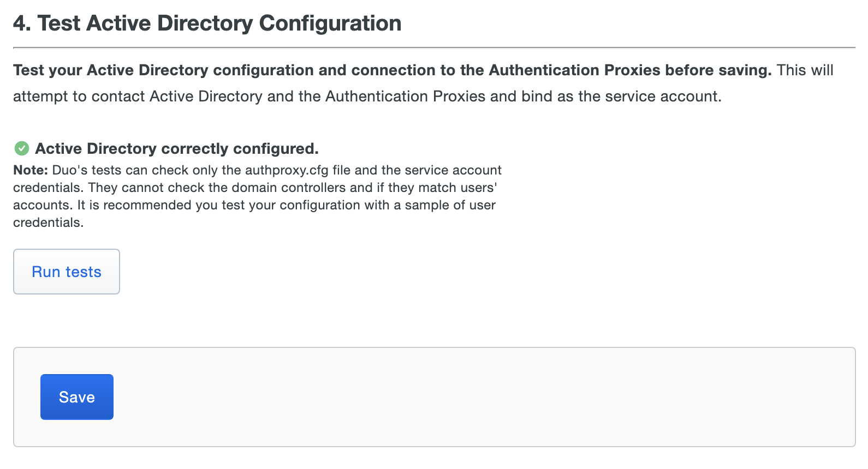This screenshot has width=868, height=469.
Task: Click the green success checkmark icon
Action: [x=22, y=148]
